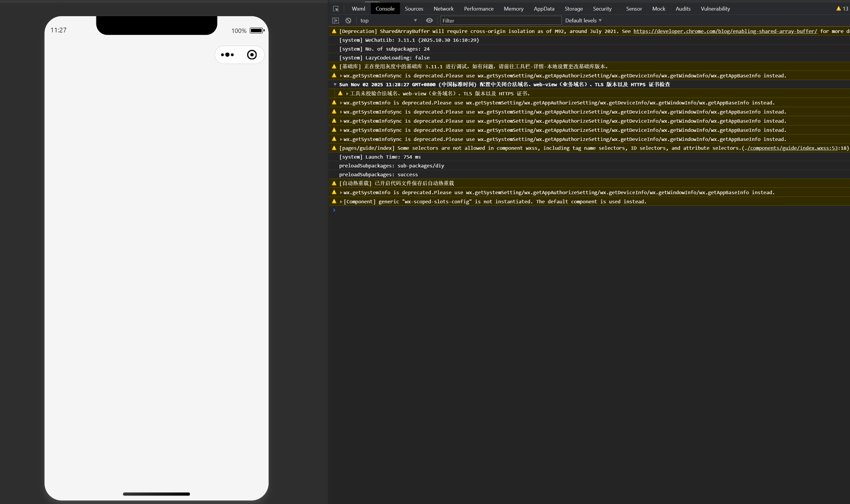Click the warning count indicator showing 13
The height and width of the screenshot is (504, 850).
coord(842,9)
